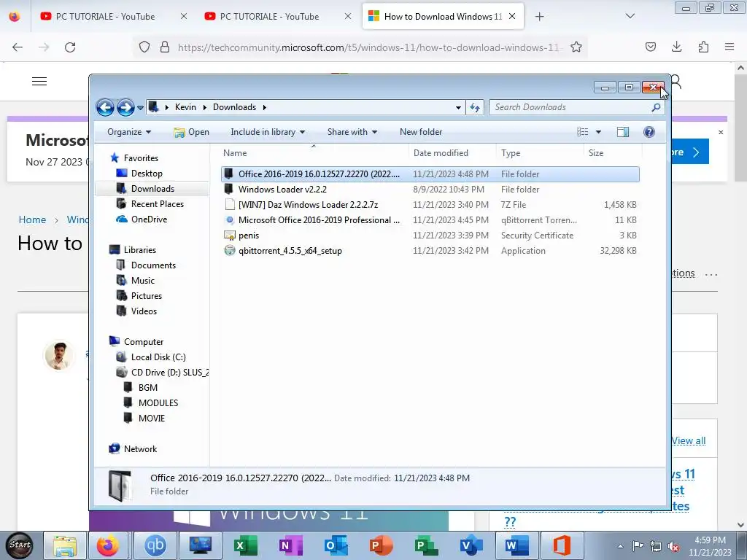The height and width of the screenshot is (560, 747).
Task: Open Firefox Downloads panel icon
Action: point(676,47)
